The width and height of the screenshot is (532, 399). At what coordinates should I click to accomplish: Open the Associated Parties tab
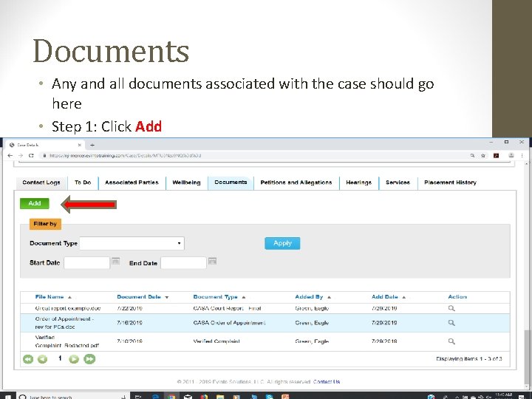[132, 183]
